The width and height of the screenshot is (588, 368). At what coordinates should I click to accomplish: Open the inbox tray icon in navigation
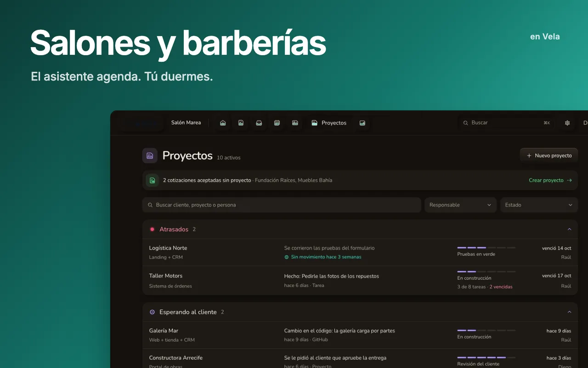(259, 123)
